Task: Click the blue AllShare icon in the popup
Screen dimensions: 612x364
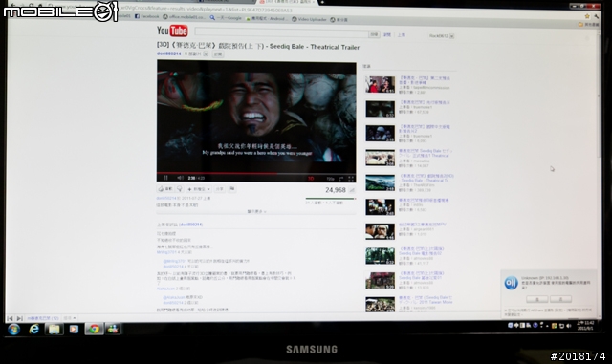Action: click(x=511, y=283)
